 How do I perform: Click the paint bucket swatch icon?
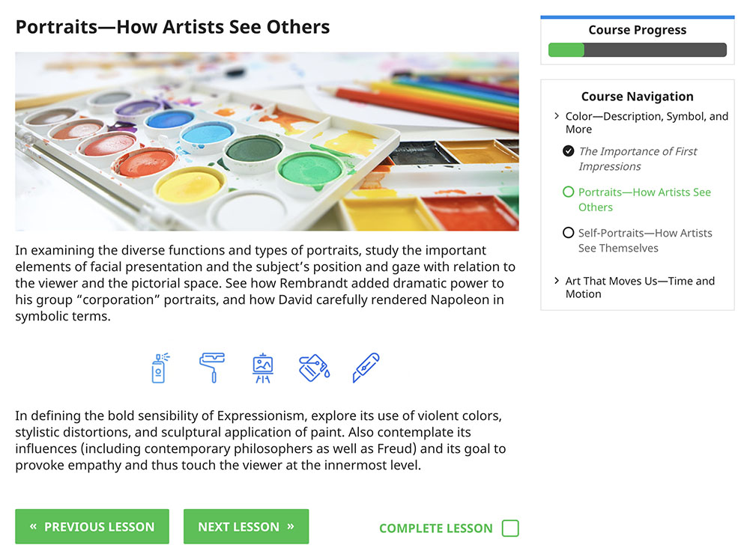pos(314,368)
